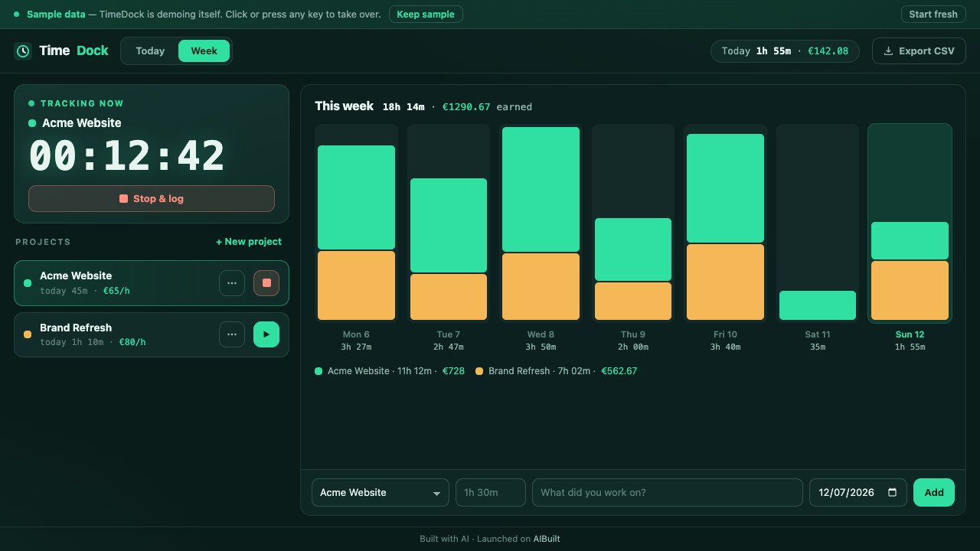Open the three-dot menu for Brand Refresh
Image resolution: width=980 pixels, height=551 pixels.
tap(232, 334)
